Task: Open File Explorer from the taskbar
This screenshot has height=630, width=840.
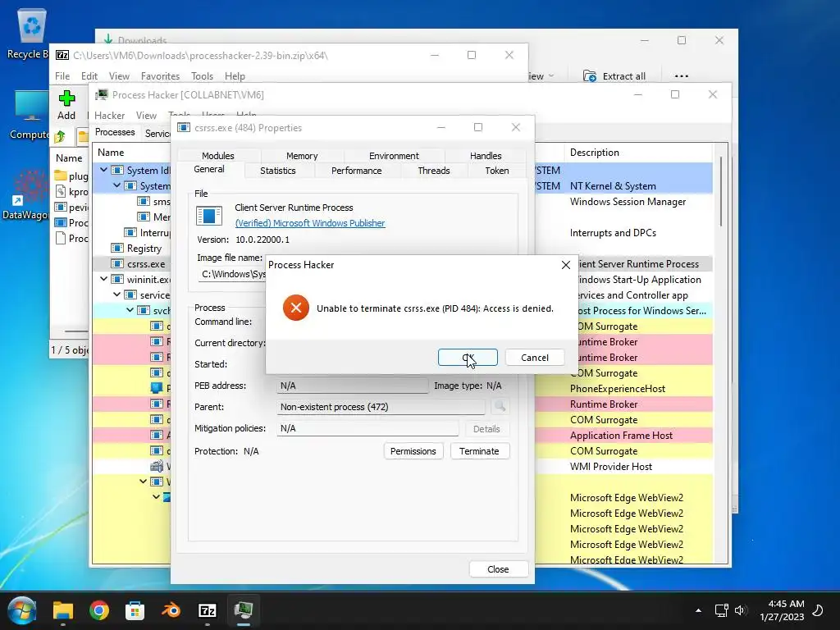Action: tap(62, 610)
